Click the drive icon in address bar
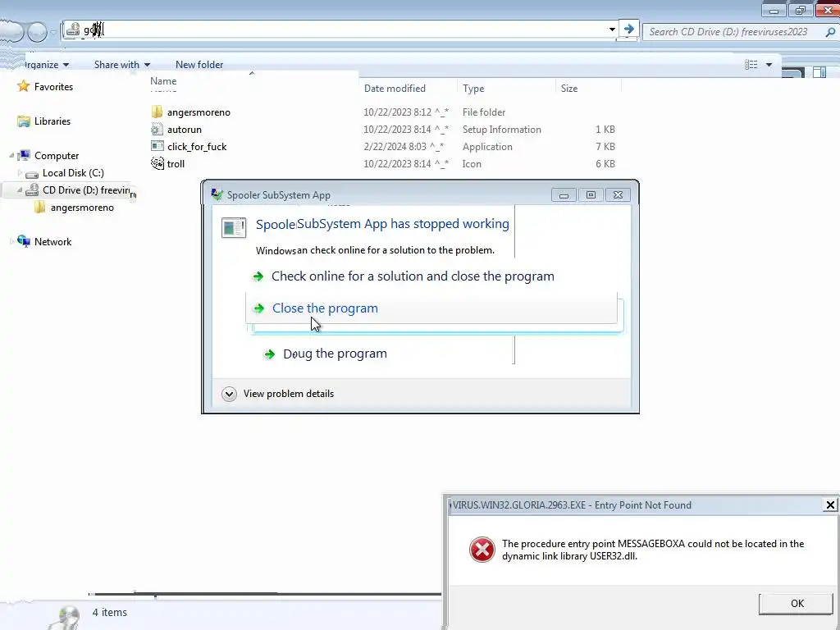The image size is (840, 630). (x=73, y=30)
